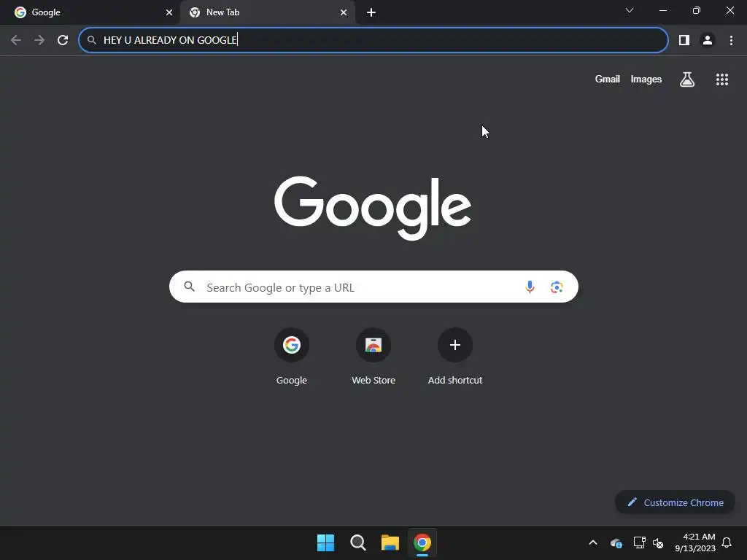Image resolution: width=747 pixels, height=560 pixels.
Task: Open the Gmail link
Action: pyautogui.click(x=608, y=79)
